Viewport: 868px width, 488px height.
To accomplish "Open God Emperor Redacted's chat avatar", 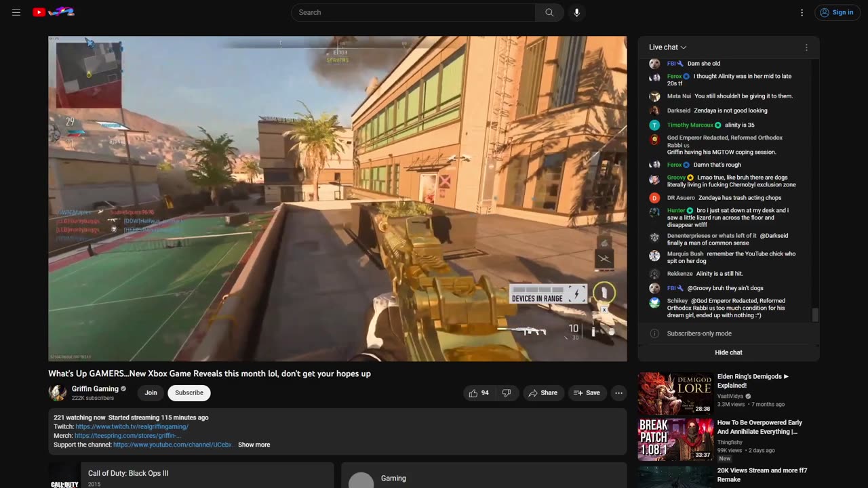I will click(x=654, y=140).
